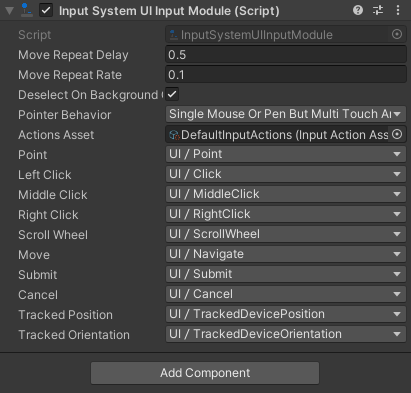
Task: Click the Input Module script joystick icon
Action: point(26,10)
